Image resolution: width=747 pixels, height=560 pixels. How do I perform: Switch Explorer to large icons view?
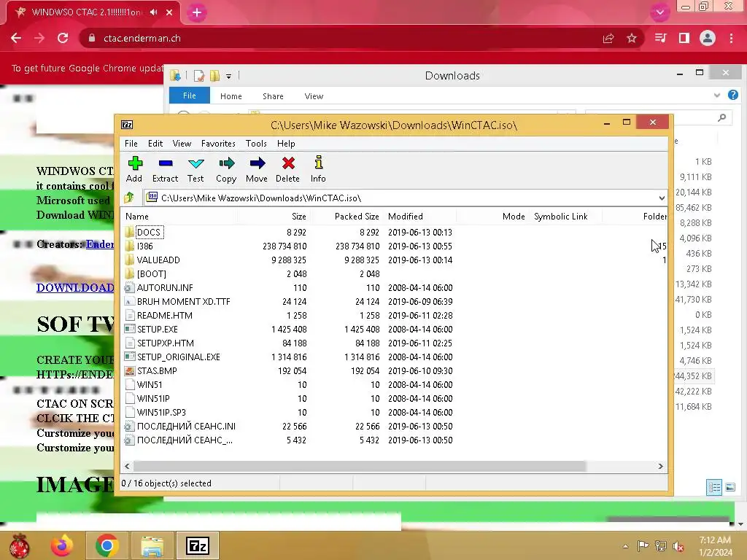point(730,487)
